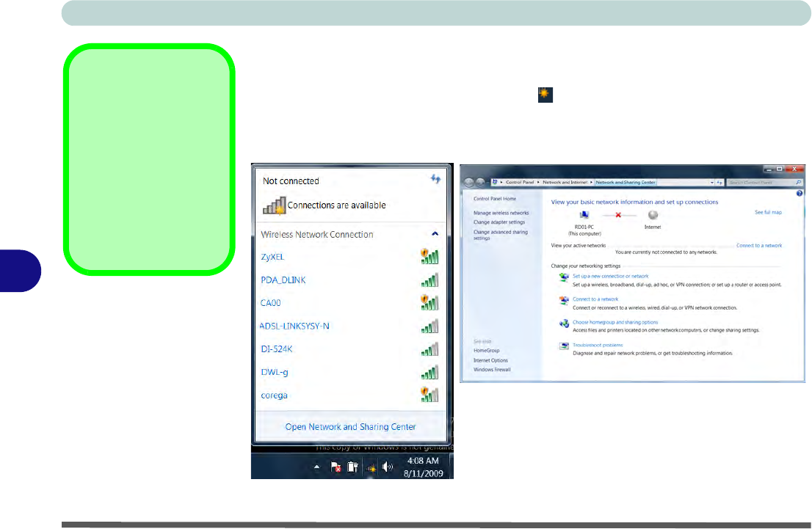Click DI-524K's signal strength icon
Screen dimensions: 812x529
coord(429,349)
